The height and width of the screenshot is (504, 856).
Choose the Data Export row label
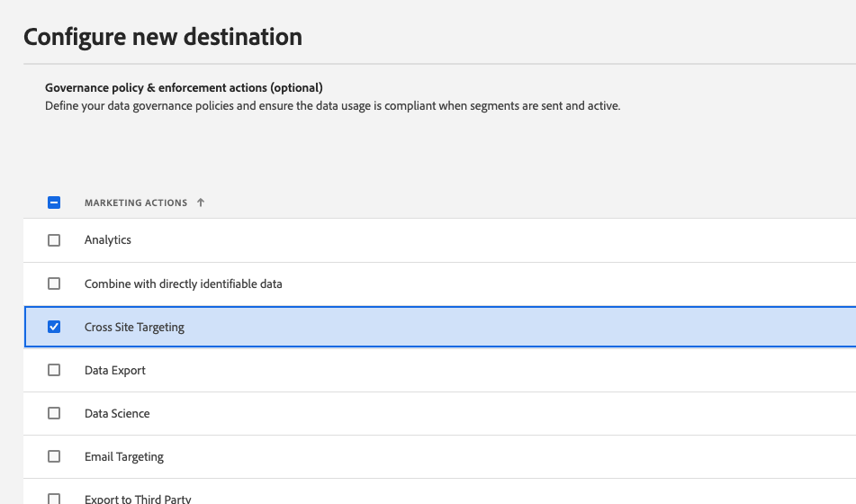tap(114, 370)
